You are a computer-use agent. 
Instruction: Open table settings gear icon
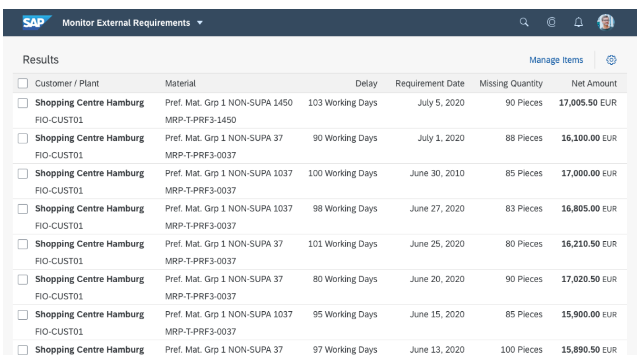point(612,59)
